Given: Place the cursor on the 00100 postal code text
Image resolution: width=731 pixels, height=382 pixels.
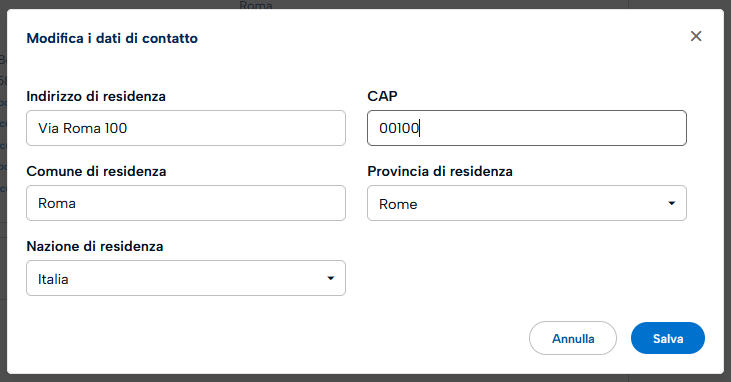Looking at the screenshot, I should (400, 128).
